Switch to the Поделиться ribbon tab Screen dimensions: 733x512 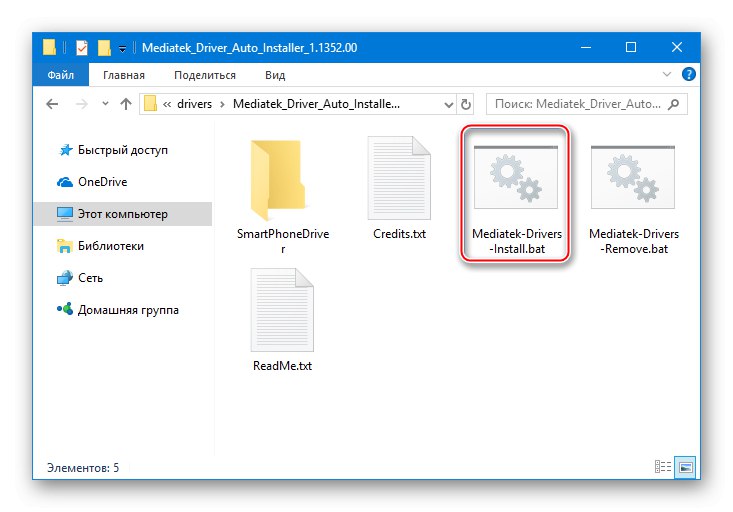(x=205, y=75)
